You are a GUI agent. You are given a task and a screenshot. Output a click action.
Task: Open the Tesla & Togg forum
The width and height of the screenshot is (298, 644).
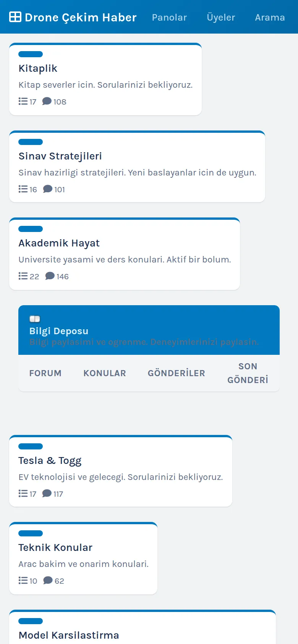[x=50, y=460]
